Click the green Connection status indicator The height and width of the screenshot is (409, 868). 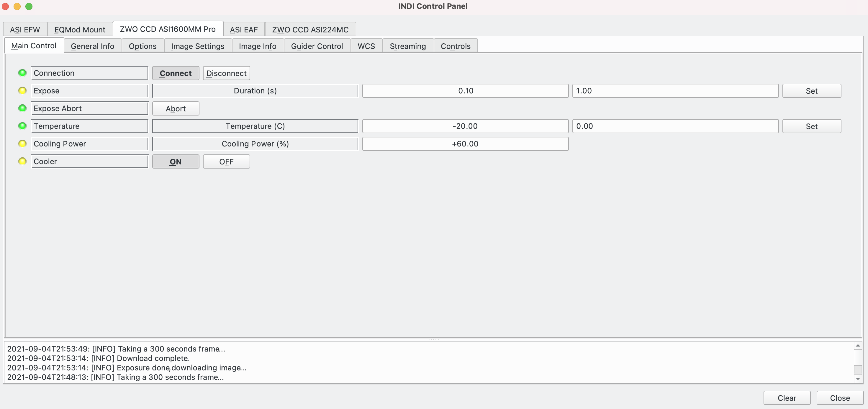pos(22,72)
